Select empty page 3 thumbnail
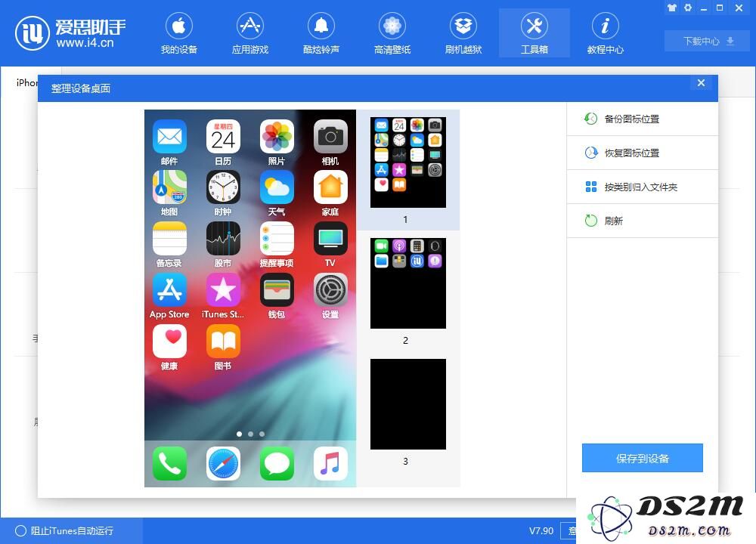The width and height of the screenshot is (756, 544). click(408, 404)
